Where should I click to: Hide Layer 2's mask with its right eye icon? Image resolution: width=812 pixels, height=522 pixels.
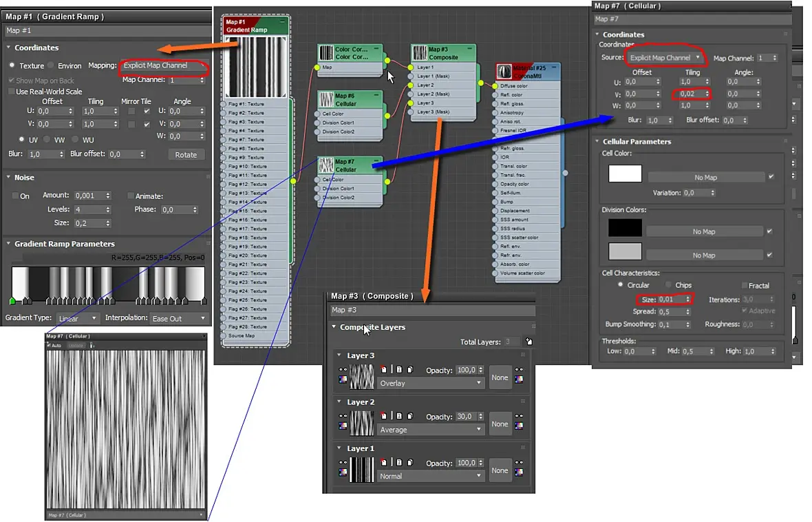click(519, 415)
